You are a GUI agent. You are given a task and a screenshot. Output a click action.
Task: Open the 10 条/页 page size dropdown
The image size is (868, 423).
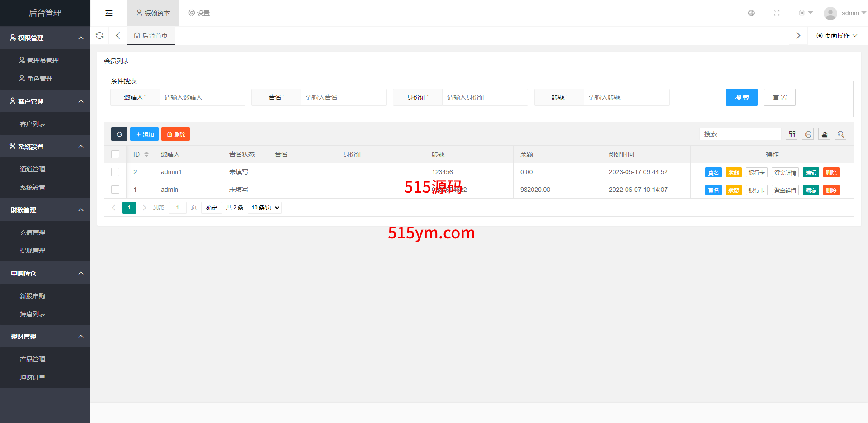[265, 208]
